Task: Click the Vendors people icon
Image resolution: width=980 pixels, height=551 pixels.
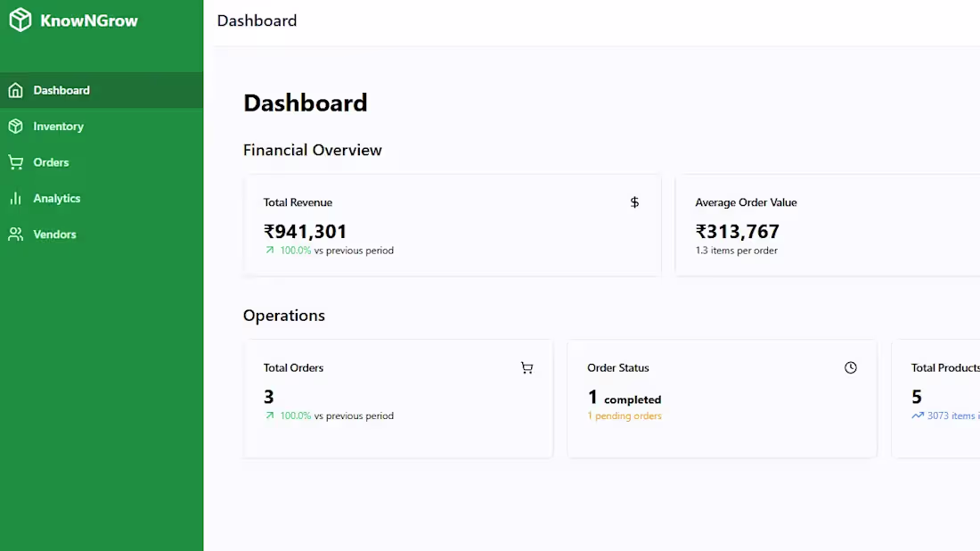Action: [15, 234]
